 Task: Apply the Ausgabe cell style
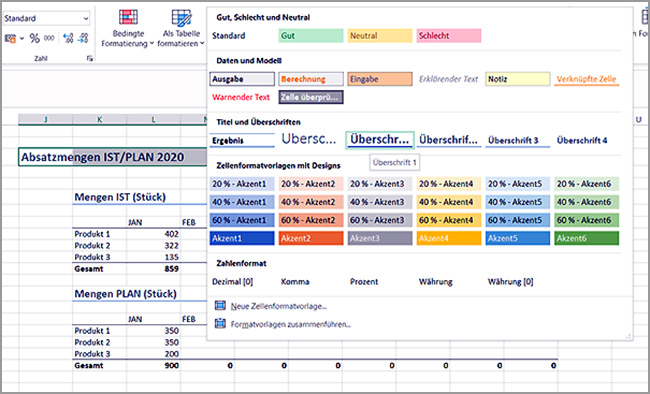[242, 79]
